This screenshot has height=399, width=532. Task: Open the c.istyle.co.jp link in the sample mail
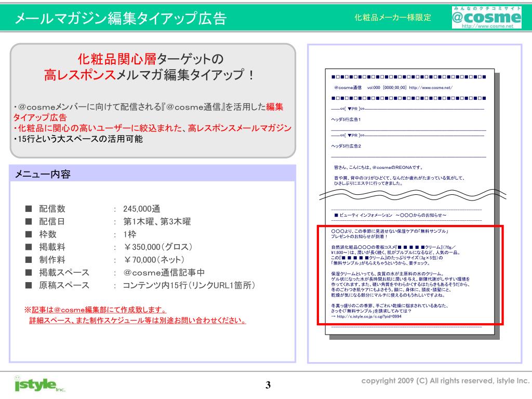[x=369, y=316]
